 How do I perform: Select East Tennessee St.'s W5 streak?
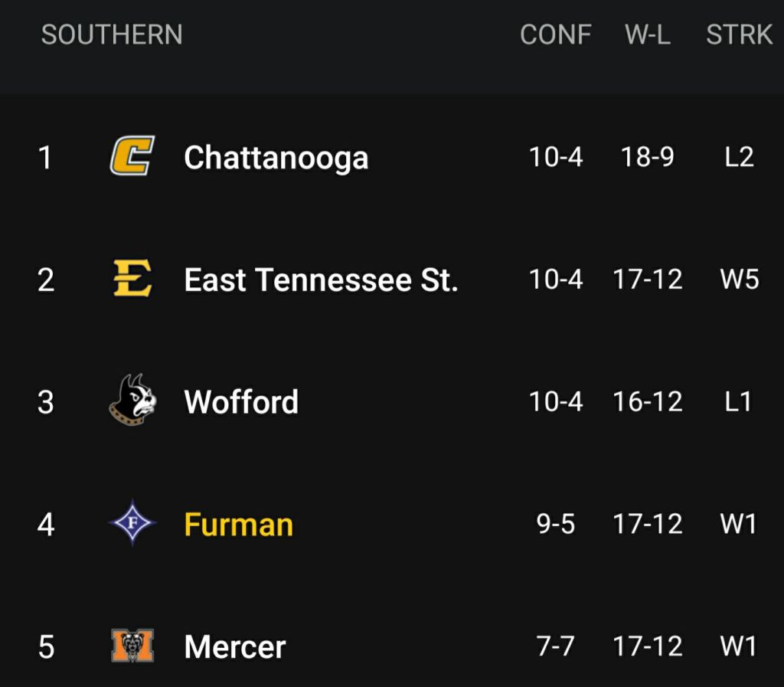(x=739, y=280)
